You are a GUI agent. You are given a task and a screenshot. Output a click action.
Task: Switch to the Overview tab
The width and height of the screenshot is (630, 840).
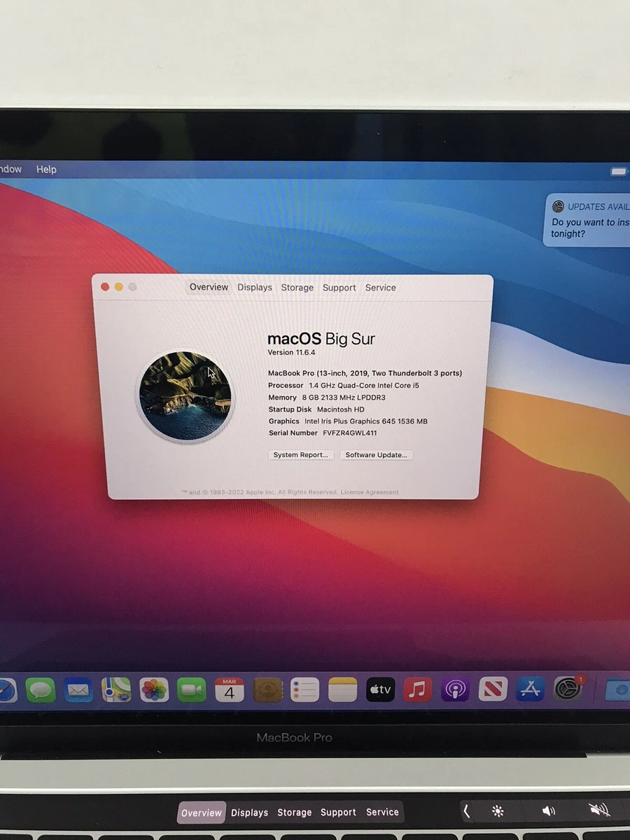(209, 287)
